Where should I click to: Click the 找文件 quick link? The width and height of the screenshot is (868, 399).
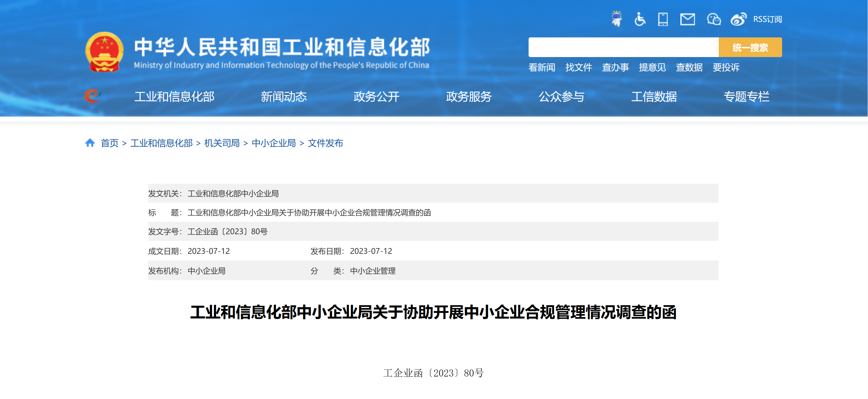click(579, 68)
